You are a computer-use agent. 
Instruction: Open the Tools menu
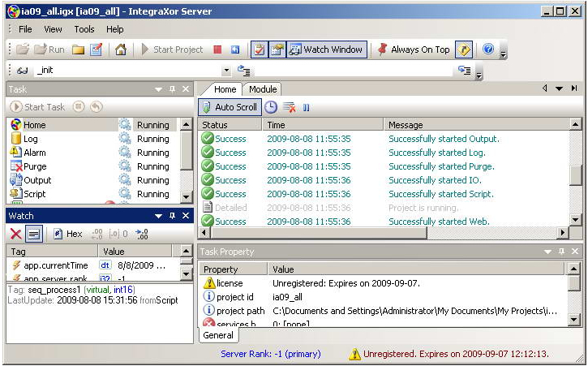coord(84,29)
